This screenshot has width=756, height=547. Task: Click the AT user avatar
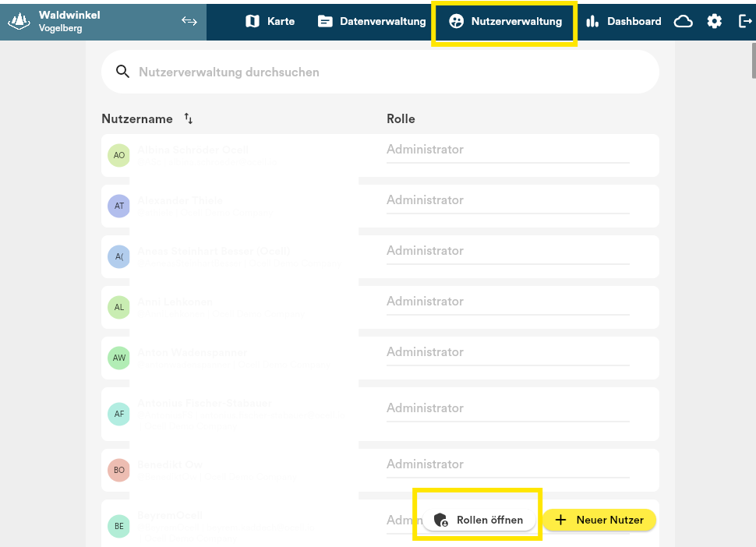coord(118,206)
